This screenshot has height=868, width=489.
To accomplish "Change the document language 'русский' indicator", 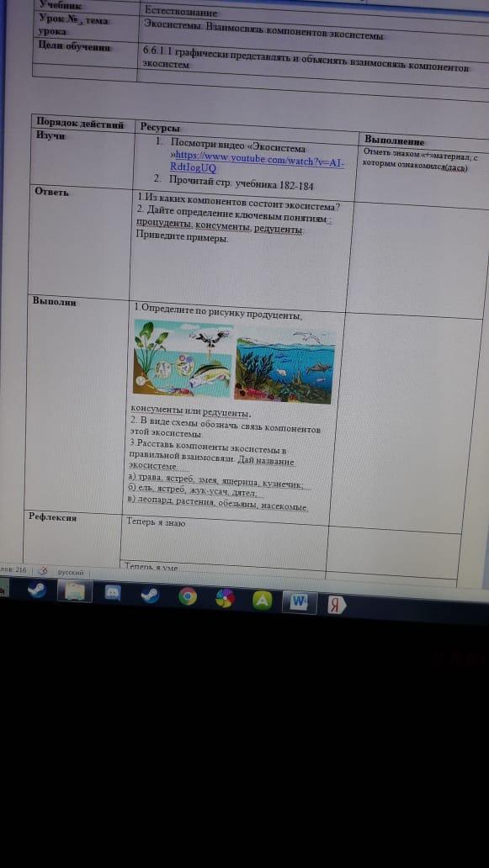I will tap(71, 573).
